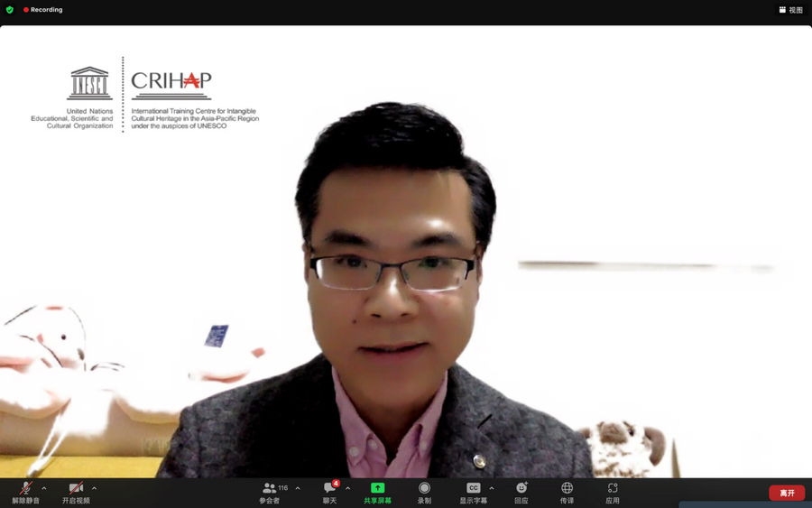
Task: Turn on camera with 开启视频 button
Action: 76,493
